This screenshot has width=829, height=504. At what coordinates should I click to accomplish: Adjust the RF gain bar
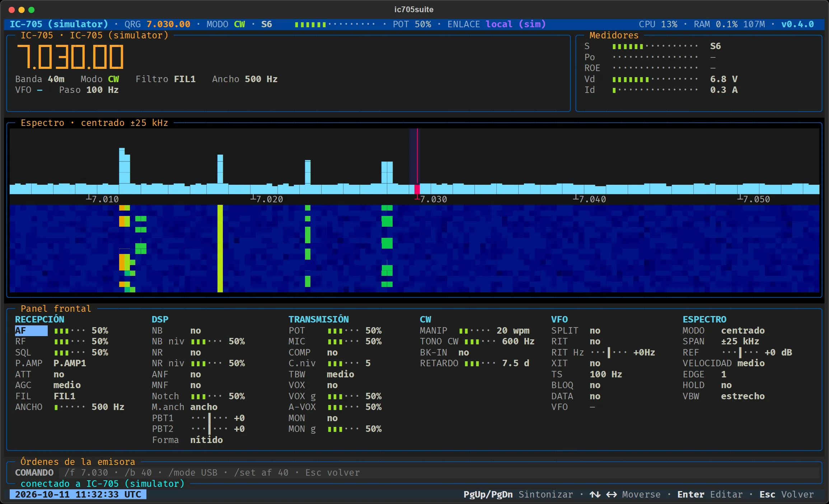[70, 342]
